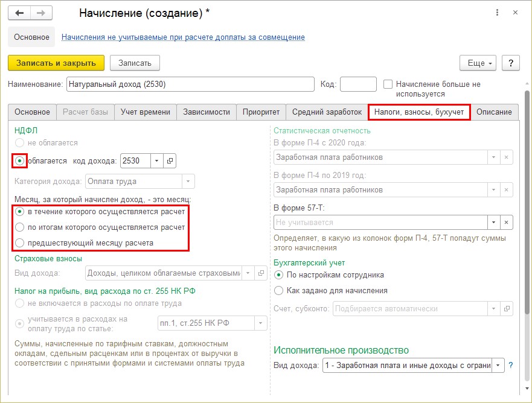Tick Начисление больше не используется checkbox
The image size is (532, 403).
click(388, 84)
